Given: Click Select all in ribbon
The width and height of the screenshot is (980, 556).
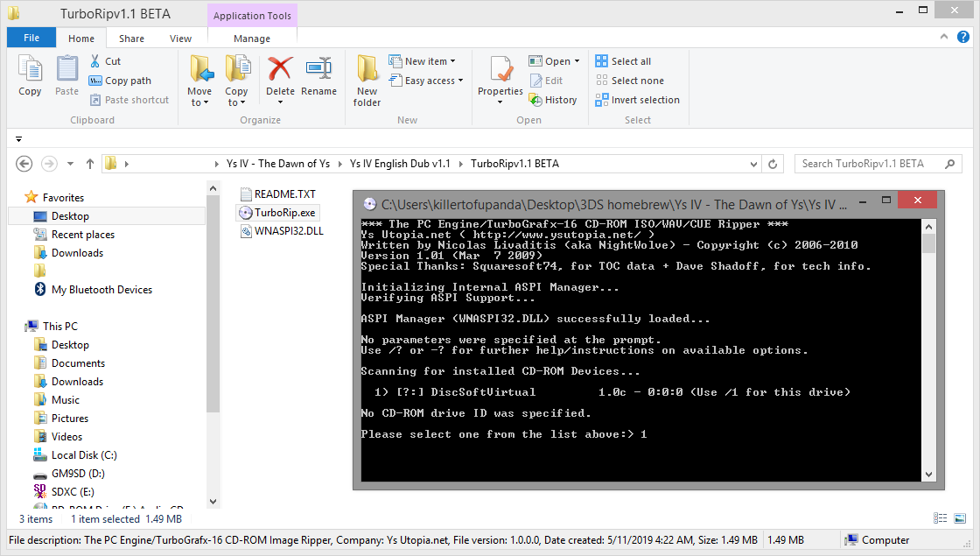Looking at the screenshot, I should tap(623, 61).
